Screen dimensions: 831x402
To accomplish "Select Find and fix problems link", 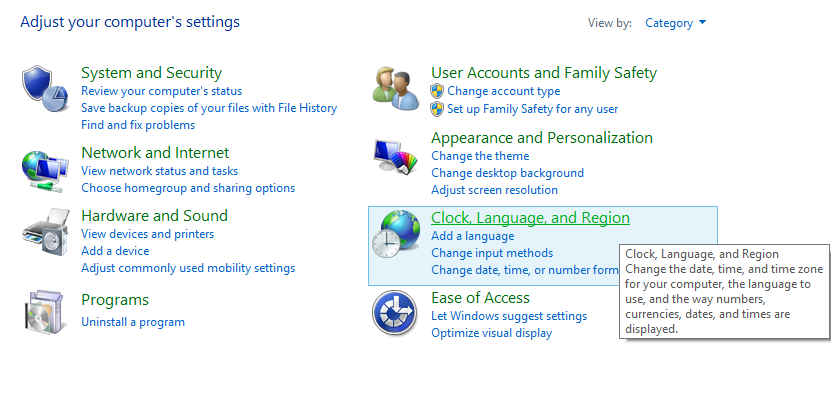I will click(138, 125).
